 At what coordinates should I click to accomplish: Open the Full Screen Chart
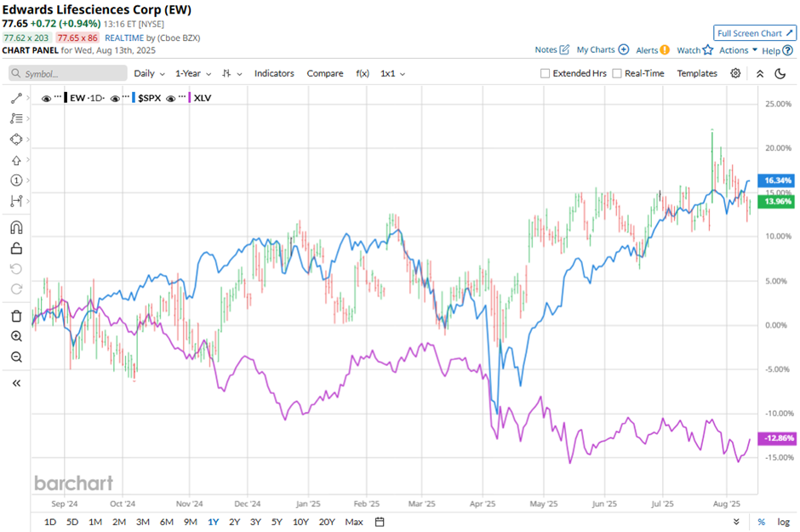755,33
